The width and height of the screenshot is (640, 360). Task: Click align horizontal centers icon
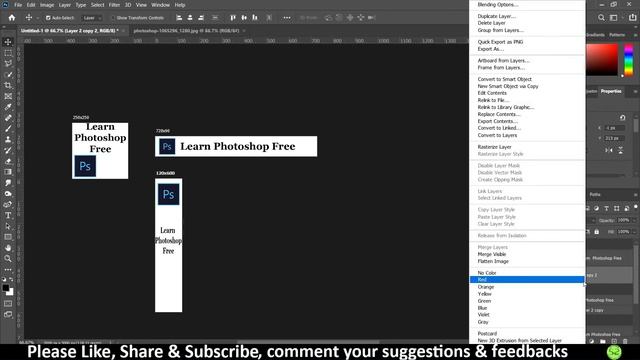pos(190,18)
